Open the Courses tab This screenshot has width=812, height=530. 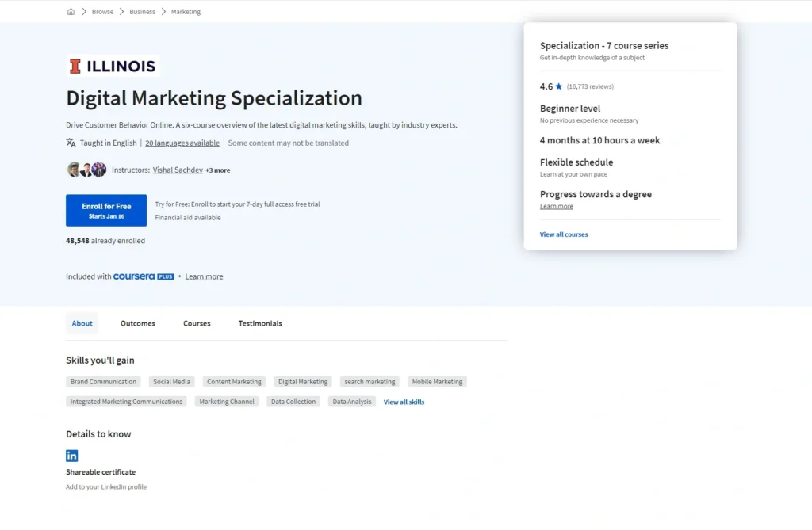point(197,323)
